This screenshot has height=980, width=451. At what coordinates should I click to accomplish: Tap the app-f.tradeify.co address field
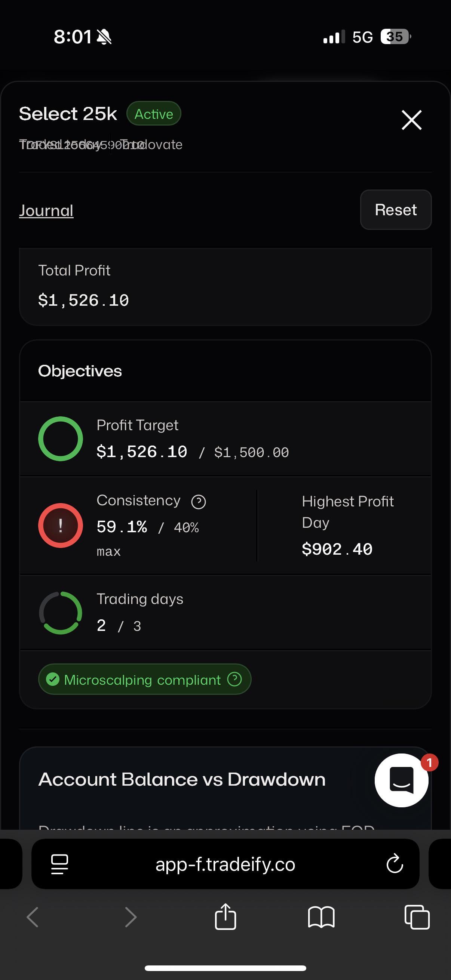click(x=225, y=864)
